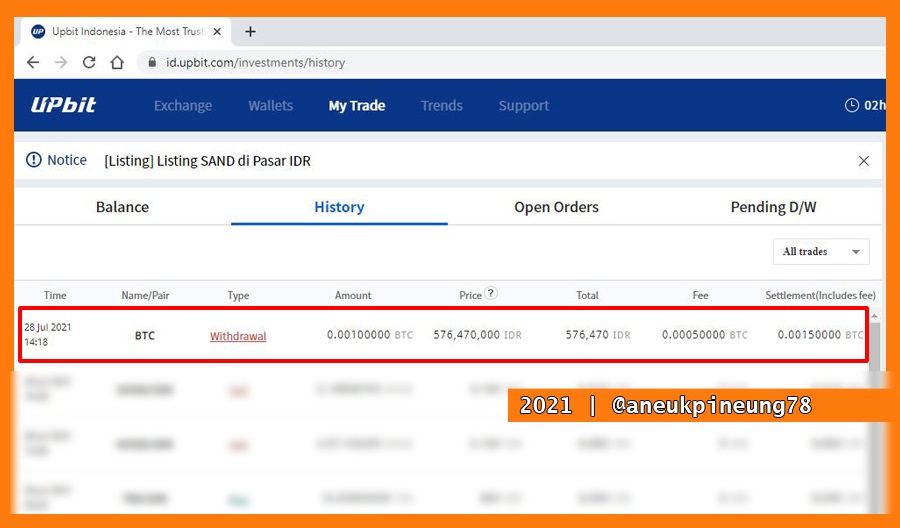Click the Withdrawal type link
This screenshot has height=528, width=900.
point(238,336)
